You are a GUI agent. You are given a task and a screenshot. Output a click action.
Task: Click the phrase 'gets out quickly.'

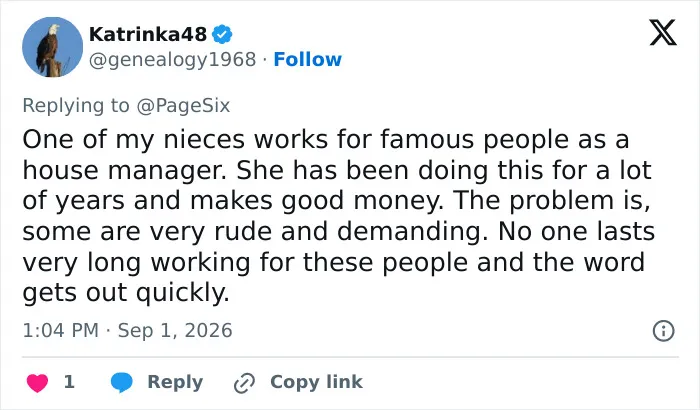126,293
